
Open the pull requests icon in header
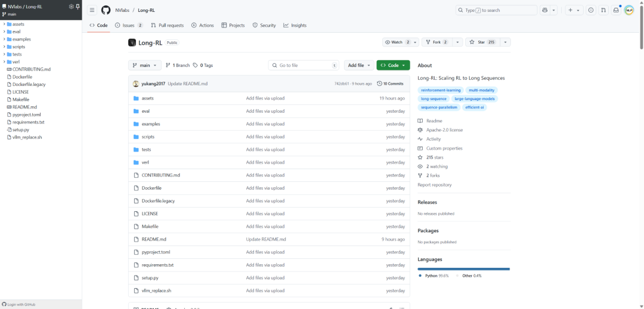(603, 10)
